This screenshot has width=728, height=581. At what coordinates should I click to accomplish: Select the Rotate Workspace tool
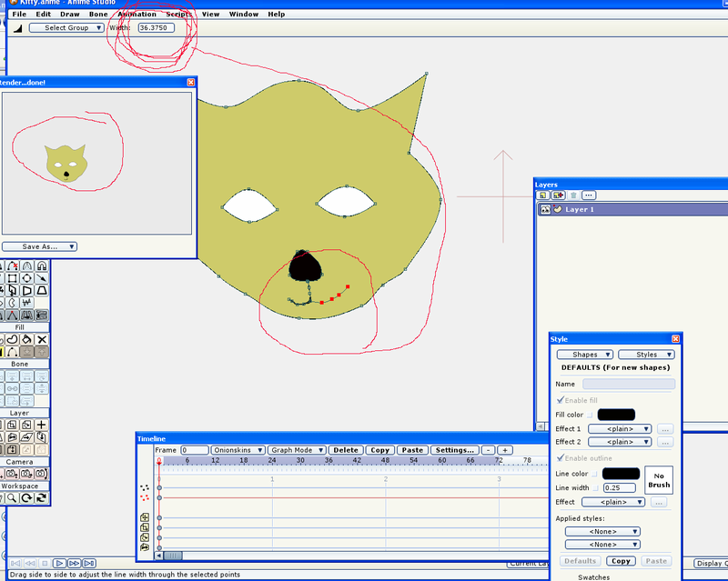pos(27,498)
